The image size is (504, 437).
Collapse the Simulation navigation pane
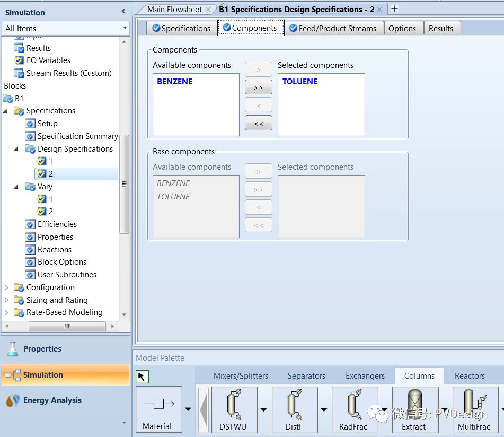tap(123, 12)
